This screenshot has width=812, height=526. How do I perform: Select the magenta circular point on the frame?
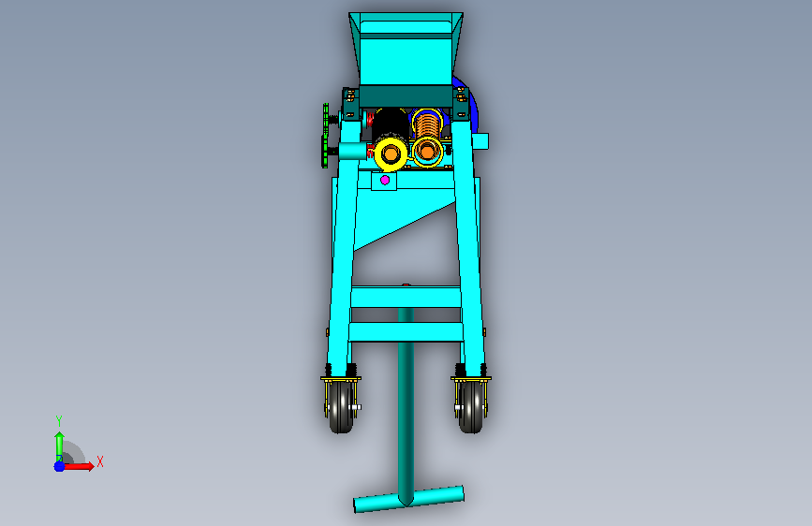tap(385, 180)
